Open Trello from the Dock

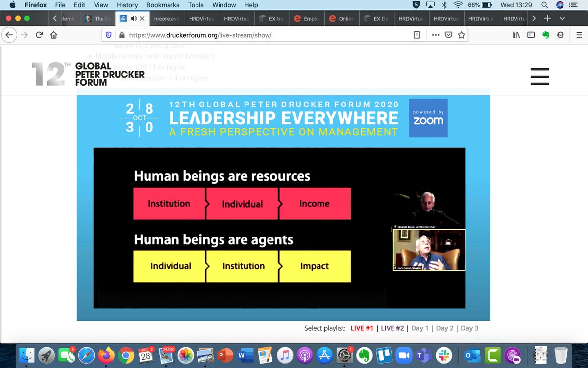click(x=384, y=355)
